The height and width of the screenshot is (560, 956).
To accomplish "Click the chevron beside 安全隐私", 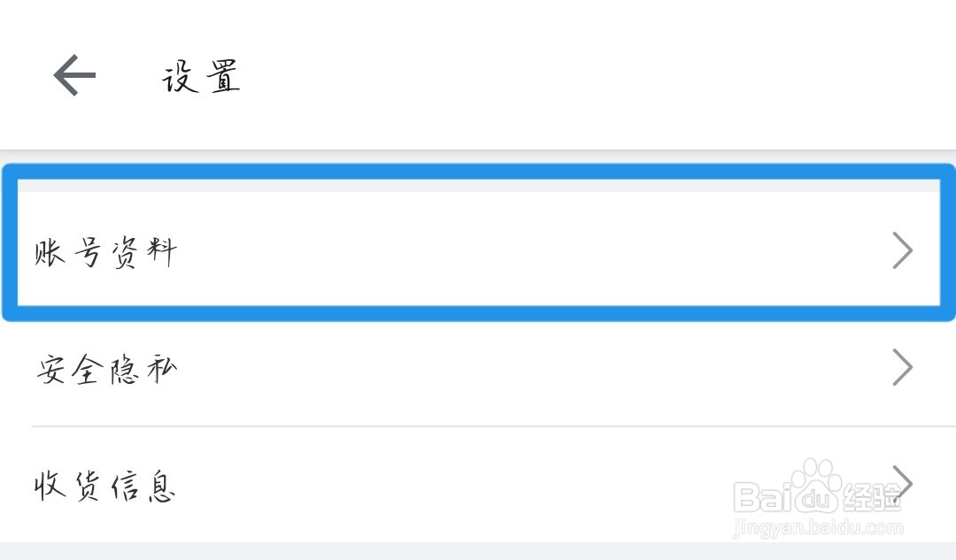I will 902,367.
